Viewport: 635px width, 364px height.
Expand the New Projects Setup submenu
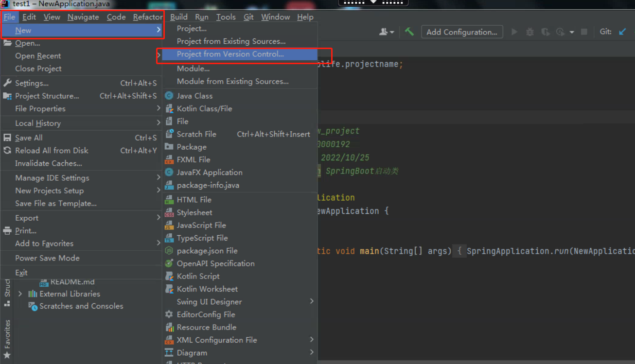click(81, 191)
